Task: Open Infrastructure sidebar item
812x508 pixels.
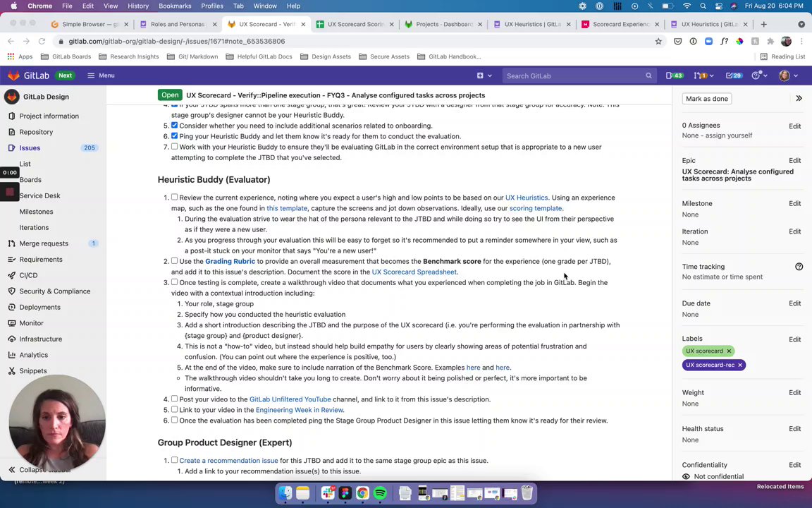Action: tap(40, 339)
